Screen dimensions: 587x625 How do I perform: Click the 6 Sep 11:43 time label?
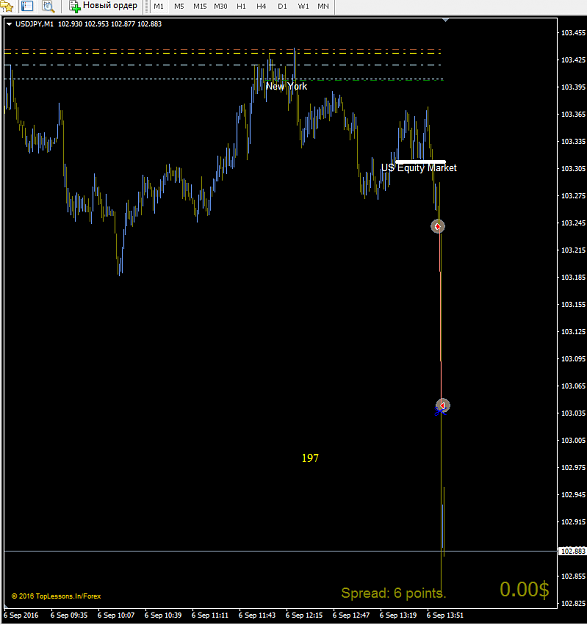[x=257, y=615]
